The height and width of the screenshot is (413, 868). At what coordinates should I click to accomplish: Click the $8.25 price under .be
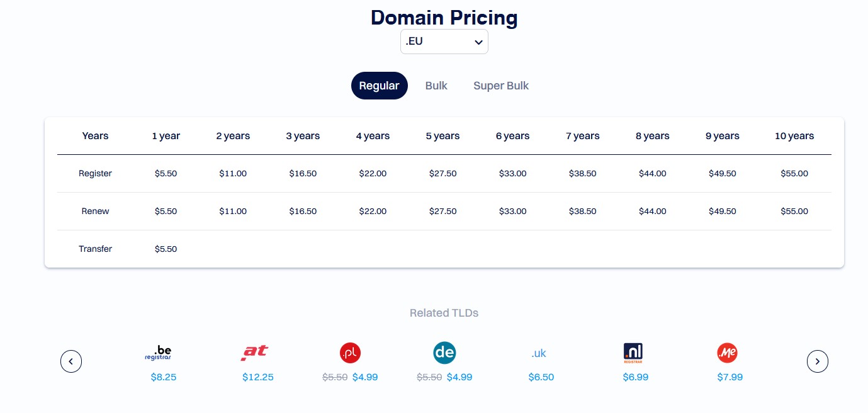164,377
